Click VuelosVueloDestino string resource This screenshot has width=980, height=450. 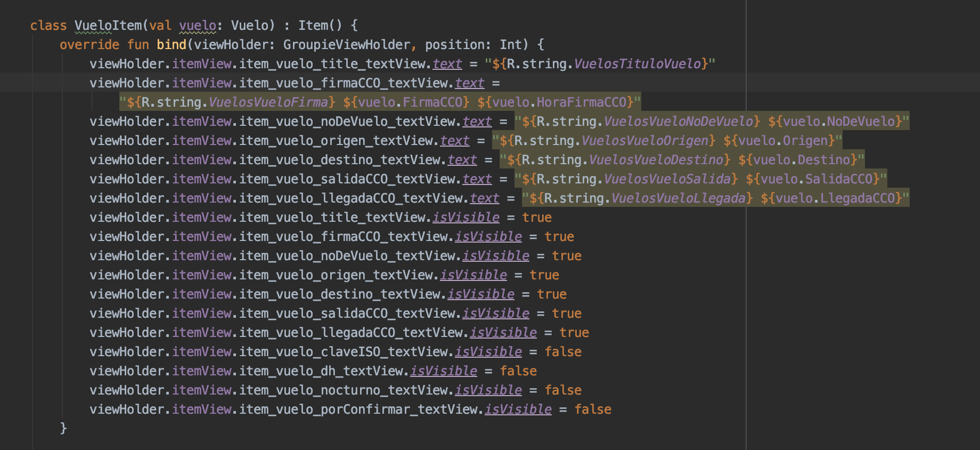coord(656,160)
